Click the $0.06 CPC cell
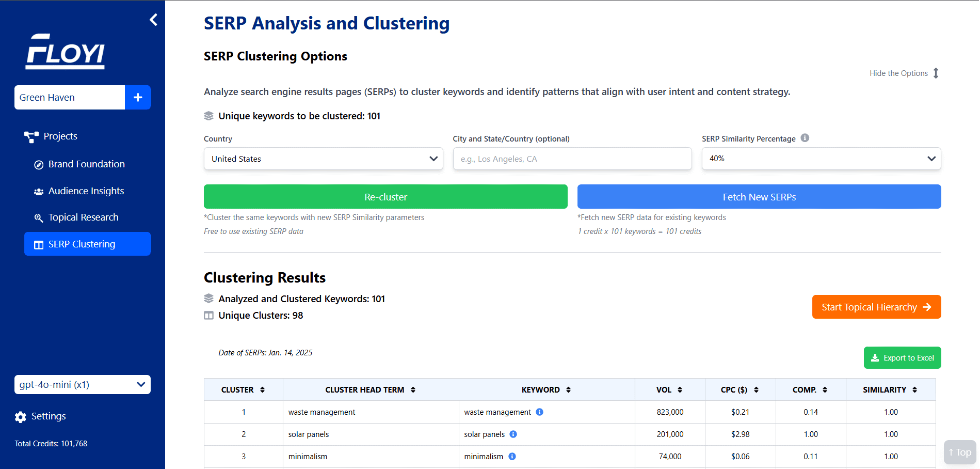This screenshot has width=980, height=469. click(x=740, y=456)
